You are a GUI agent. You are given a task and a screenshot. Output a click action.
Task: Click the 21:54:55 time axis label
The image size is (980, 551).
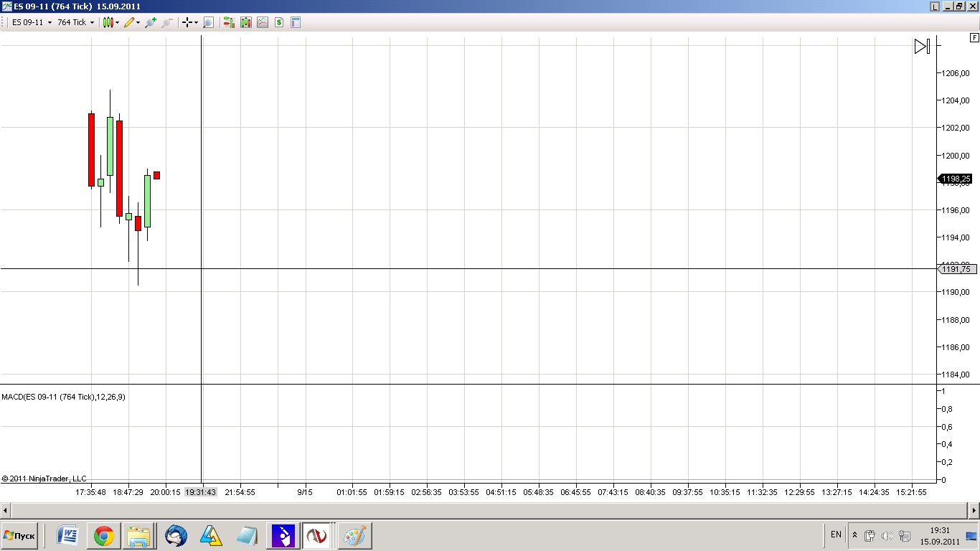point(240,492)
